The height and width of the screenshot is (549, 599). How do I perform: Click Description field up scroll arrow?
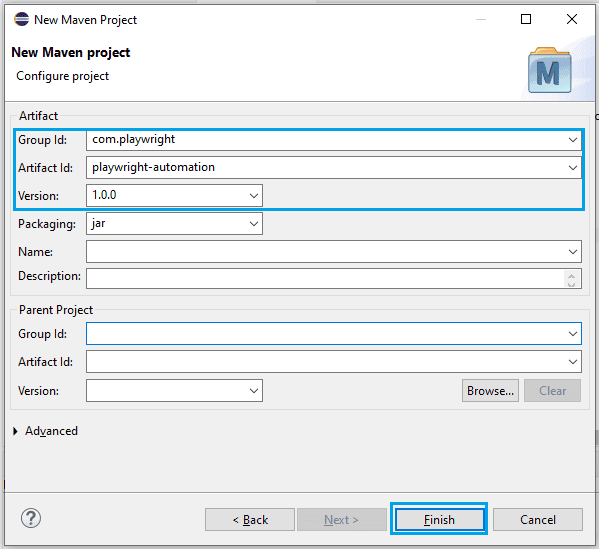pos(571,275)
